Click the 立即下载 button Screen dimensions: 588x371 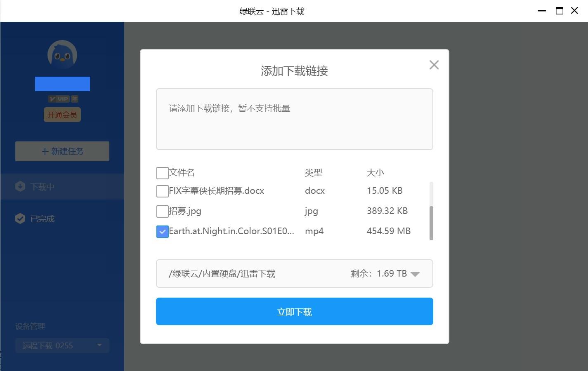point(295,312)
